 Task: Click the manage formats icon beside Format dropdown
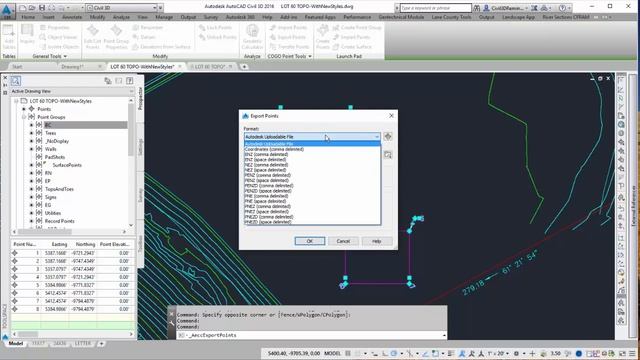point(388,137)
